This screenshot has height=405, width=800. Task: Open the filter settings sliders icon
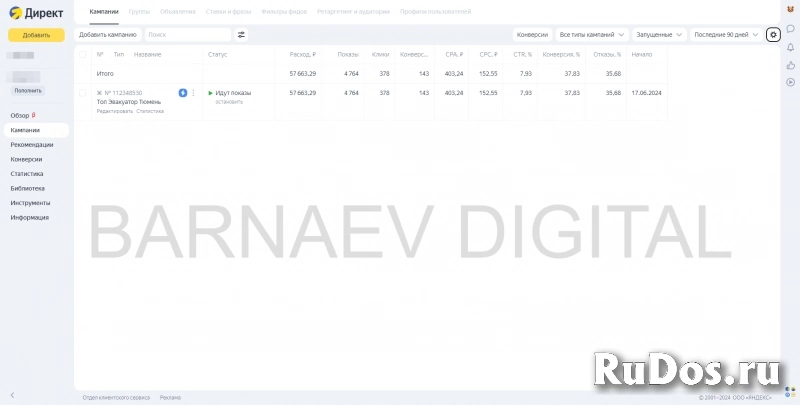click(x=241, y=35)
